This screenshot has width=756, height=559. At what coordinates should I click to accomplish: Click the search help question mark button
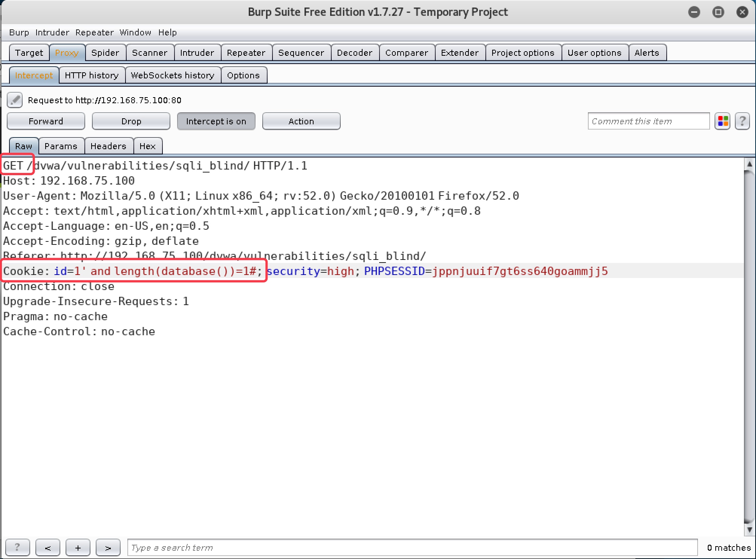17,547
